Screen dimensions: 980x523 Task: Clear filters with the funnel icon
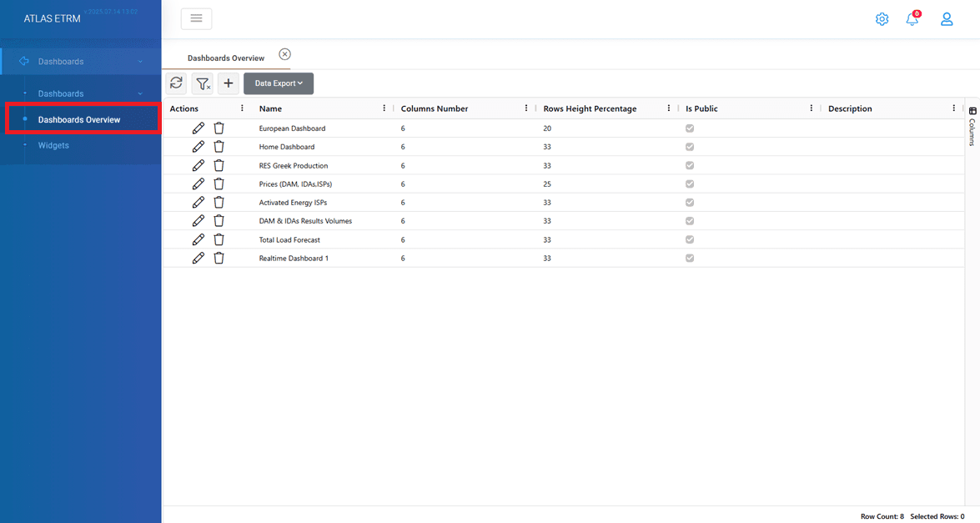(x=203, y=83)
